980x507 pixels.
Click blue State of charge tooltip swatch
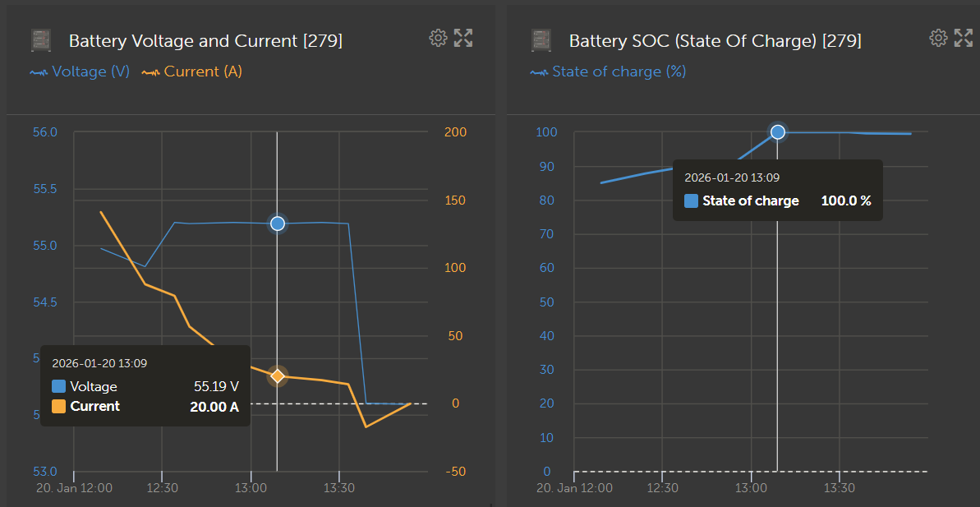coord(691,200)
